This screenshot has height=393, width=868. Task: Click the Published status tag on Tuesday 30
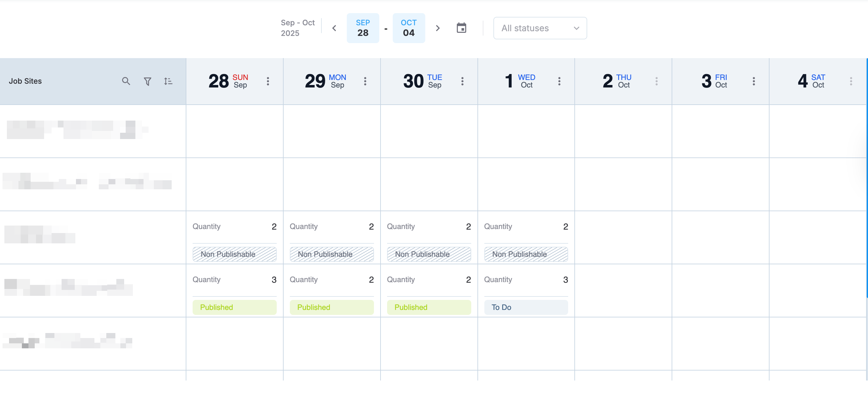(429, 307)
